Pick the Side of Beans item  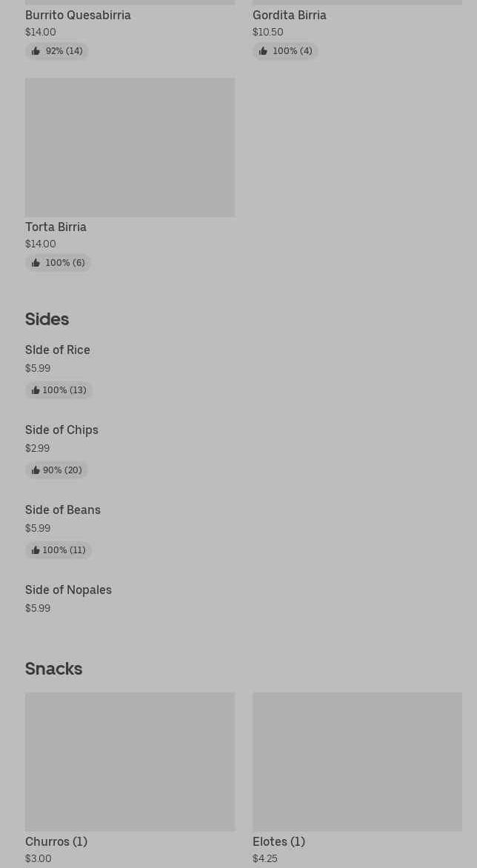(x=63, y=510)
